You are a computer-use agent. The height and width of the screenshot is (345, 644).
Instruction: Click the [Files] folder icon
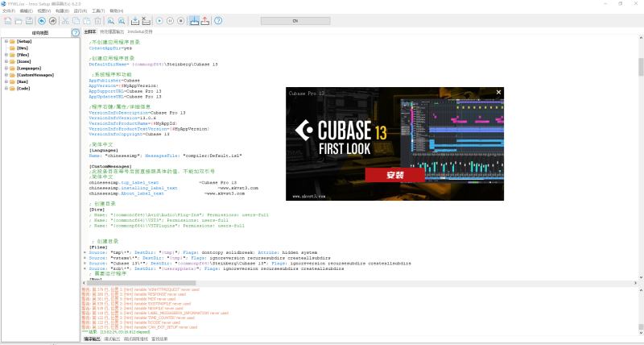tap(12, 55)
